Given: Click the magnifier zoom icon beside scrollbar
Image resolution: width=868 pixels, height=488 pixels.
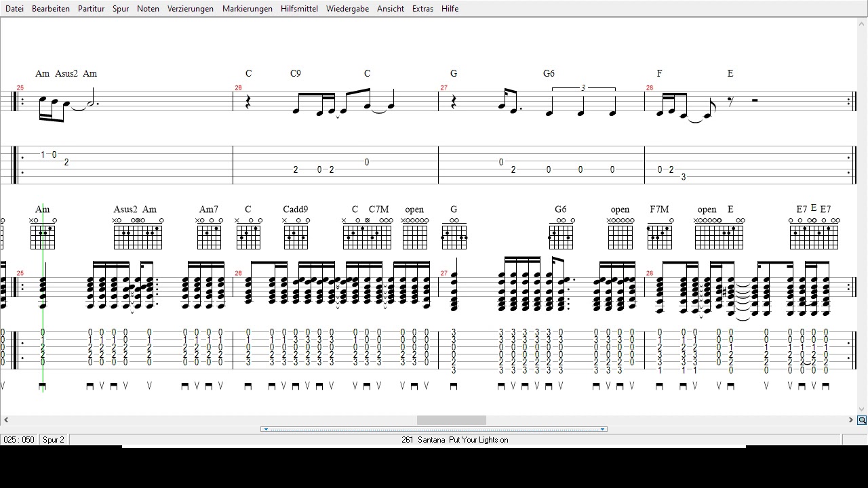Looking at the screenshot, I should tap(862, 420).
